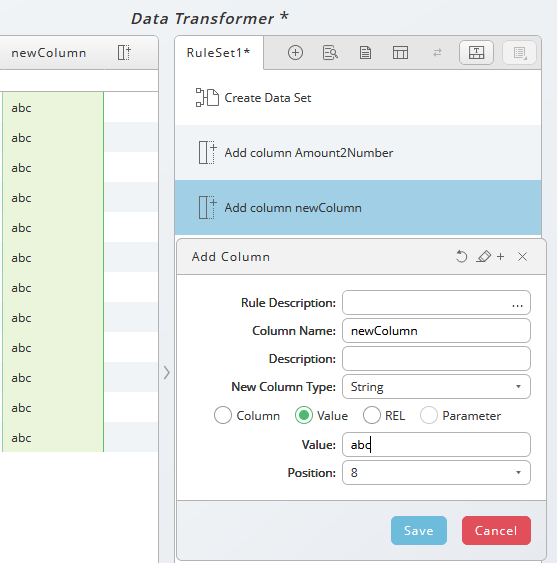Click the Cancel button
Viewport: 557px width, 563px height.
[496, 530]
